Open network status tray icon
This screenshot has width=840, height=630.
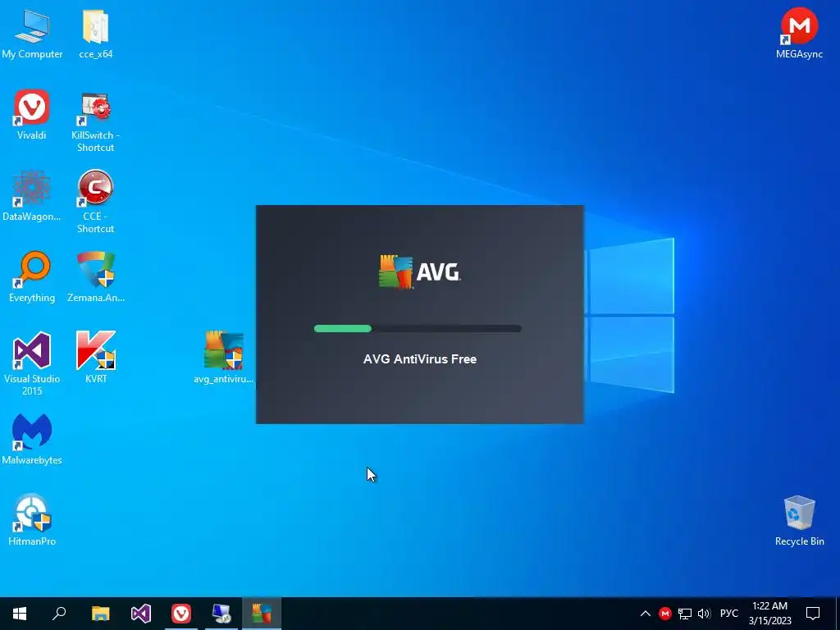pos(685,614)
